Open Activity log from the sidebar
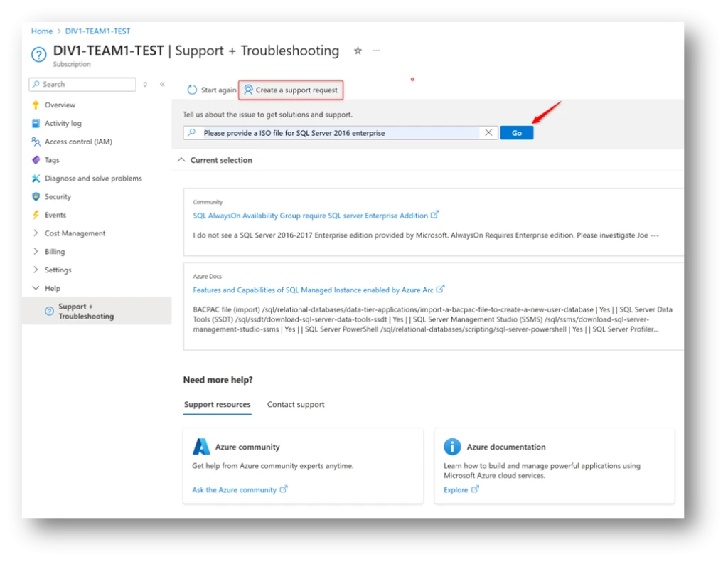This screenshot has height=562, width=728. point(63,123)
